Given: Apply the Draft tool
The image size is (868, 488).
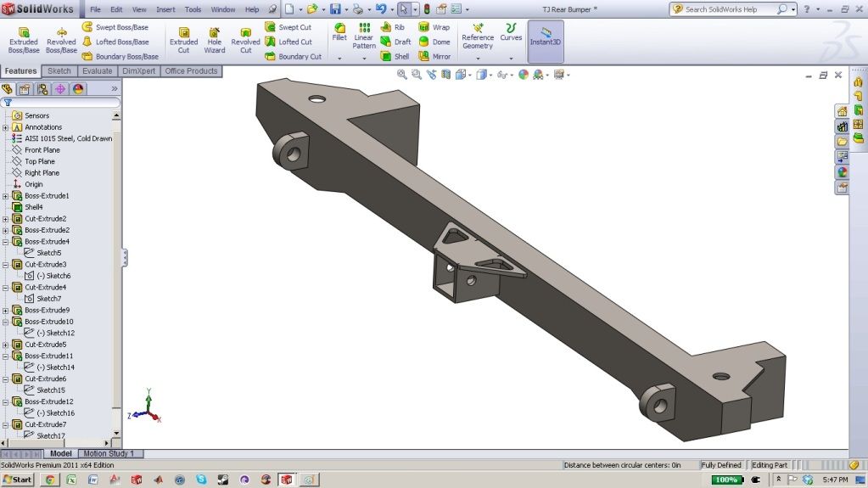Looking at the screenshot, I should coord(395,42).
